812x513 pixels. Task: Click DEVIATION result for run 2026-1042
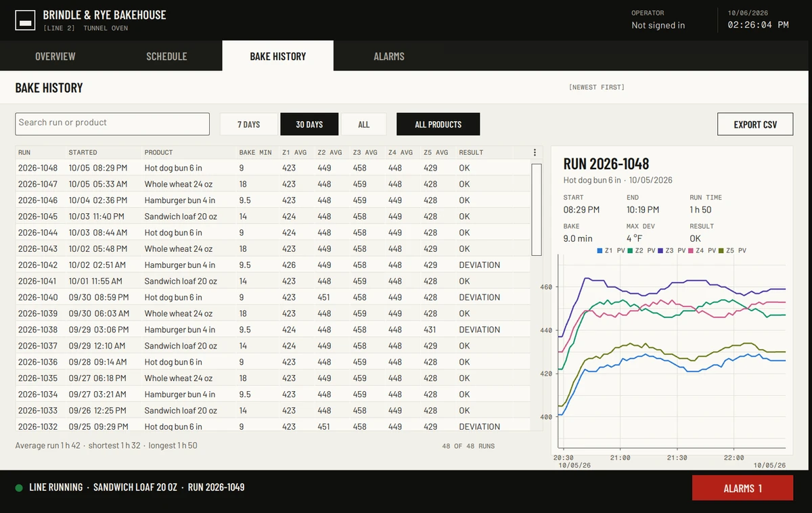479,265
